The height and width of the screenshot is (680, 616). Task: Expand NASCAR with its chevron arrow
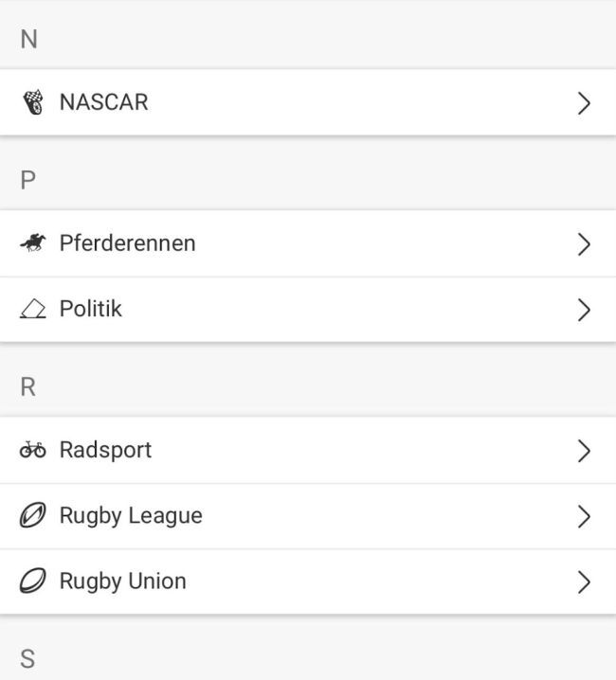pos(584,103)
